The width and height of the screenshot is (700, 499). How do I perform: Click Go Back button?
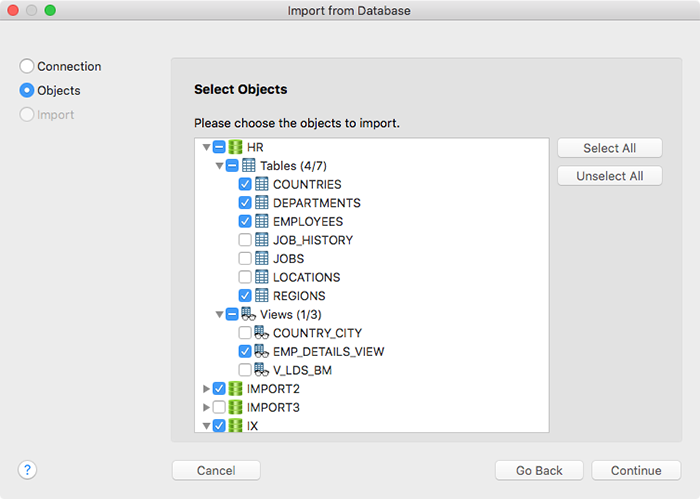(x=539, y=470)
